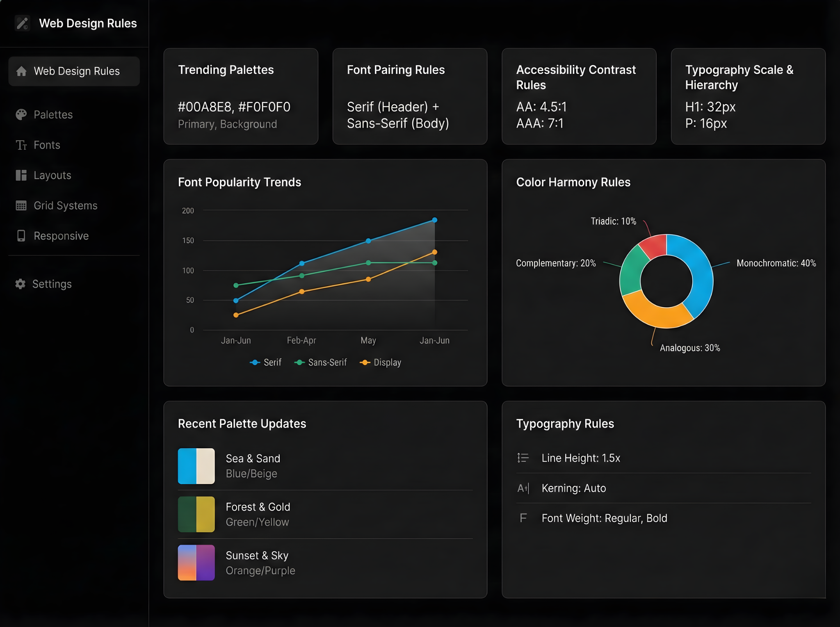Select the Sunset & Sky gradient swatch
The width and height of the screenshot is (840, 627).
196,563
